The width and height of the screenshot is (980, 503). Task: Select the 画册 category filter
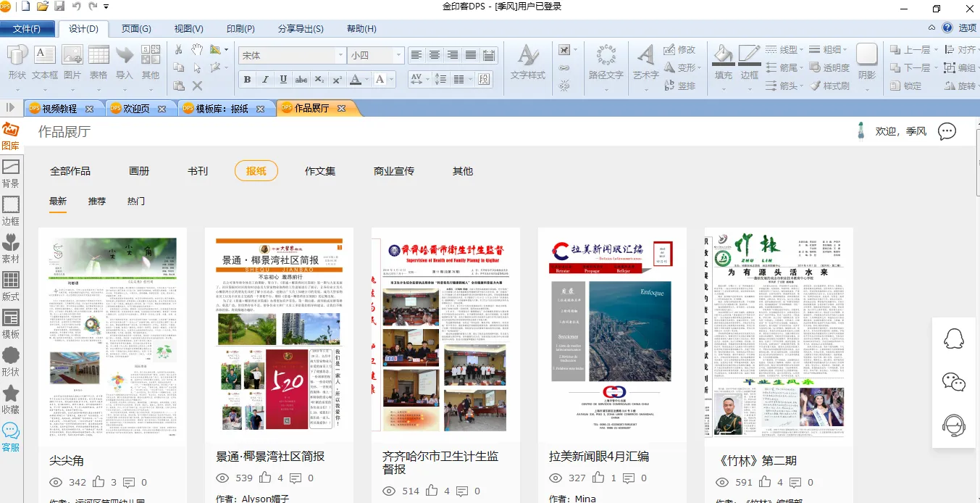[x=139, y=171]
